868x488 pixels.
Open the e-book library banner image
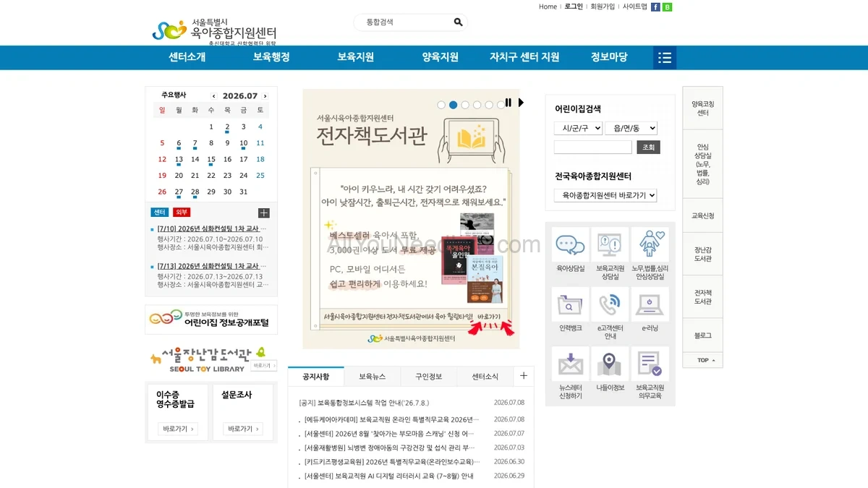pyautogui.click(x=411, y=219)
